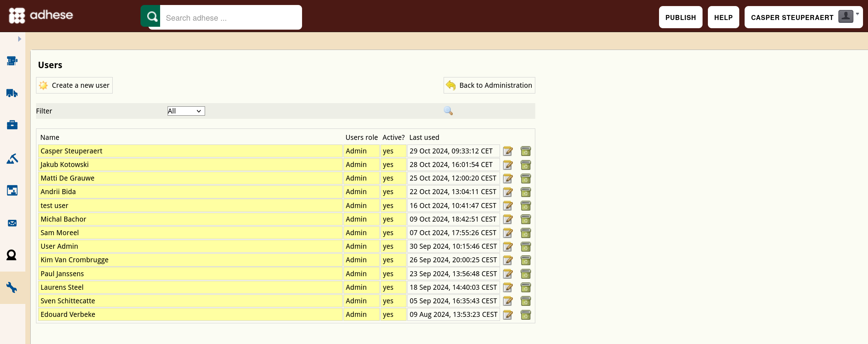Click in the Search adhese field
This screenshot has height=344, width=868.
click(231, 18)
